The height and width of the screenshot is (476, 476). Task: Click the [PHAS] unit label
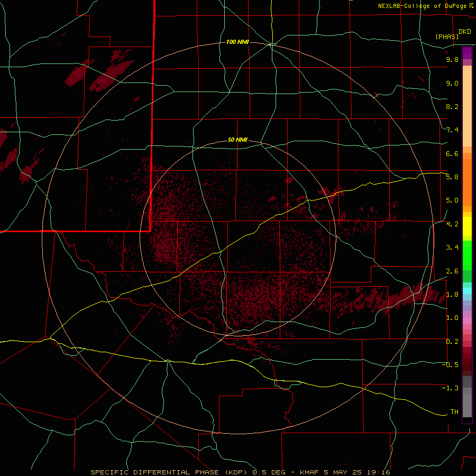coord(447,36)
